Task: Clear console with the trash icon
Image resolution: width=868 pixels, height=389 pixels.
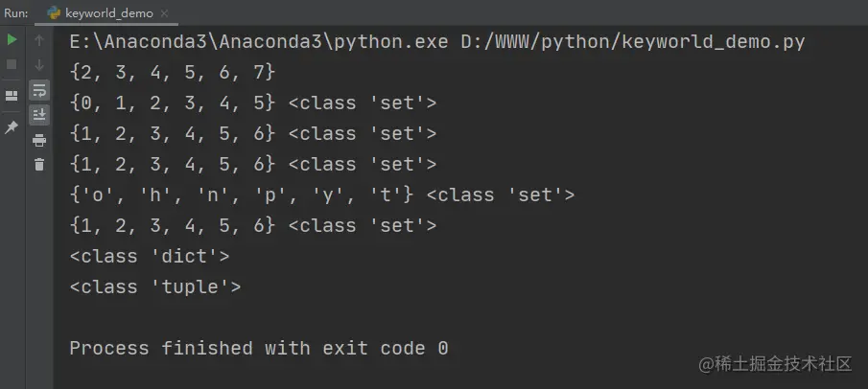Action: point(39,165)
